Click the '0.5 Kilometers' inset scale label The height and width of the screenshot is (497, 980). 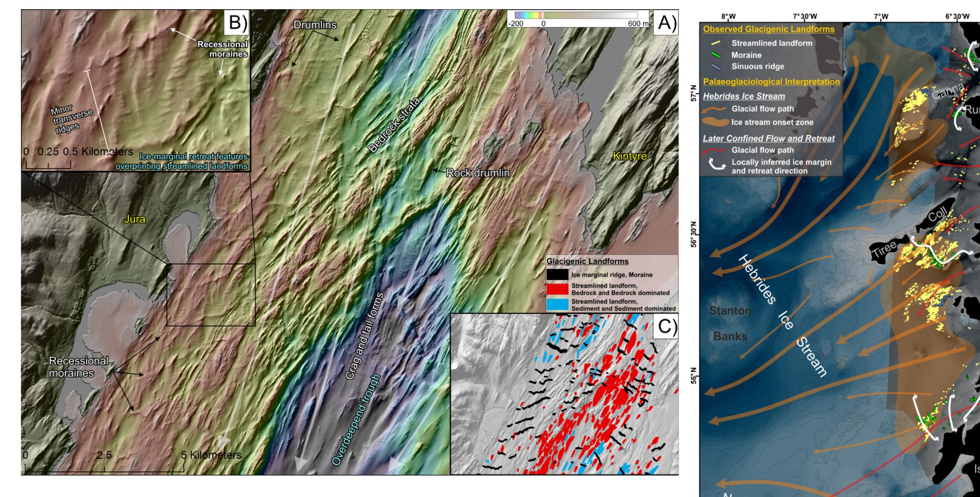point(98,151)
